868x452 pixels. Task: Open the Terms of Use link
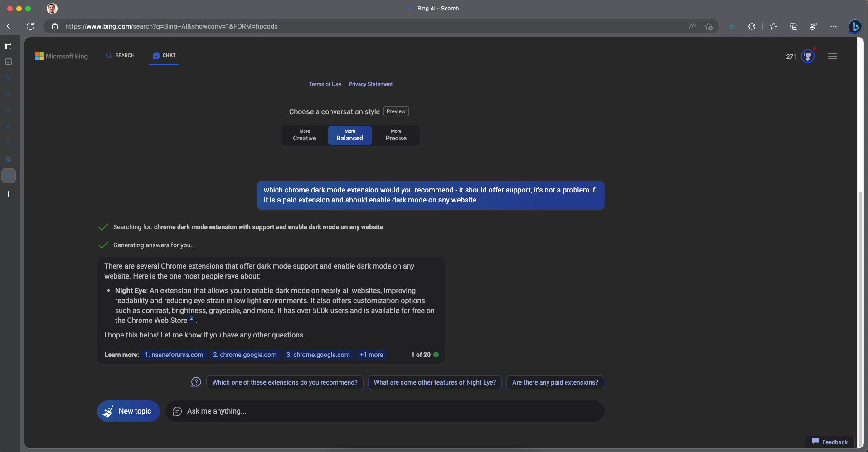(x=325, y=84)
